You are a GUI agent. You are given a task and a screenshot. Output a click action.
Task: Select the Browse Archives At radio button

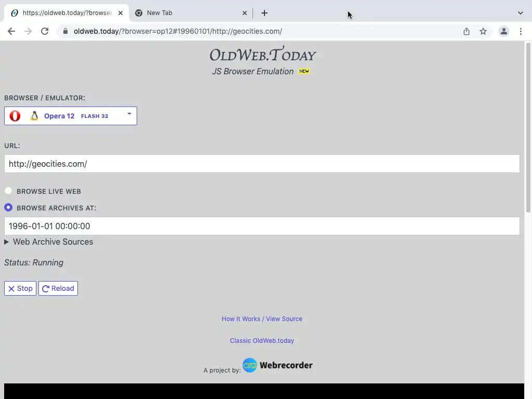click(8, 207)
